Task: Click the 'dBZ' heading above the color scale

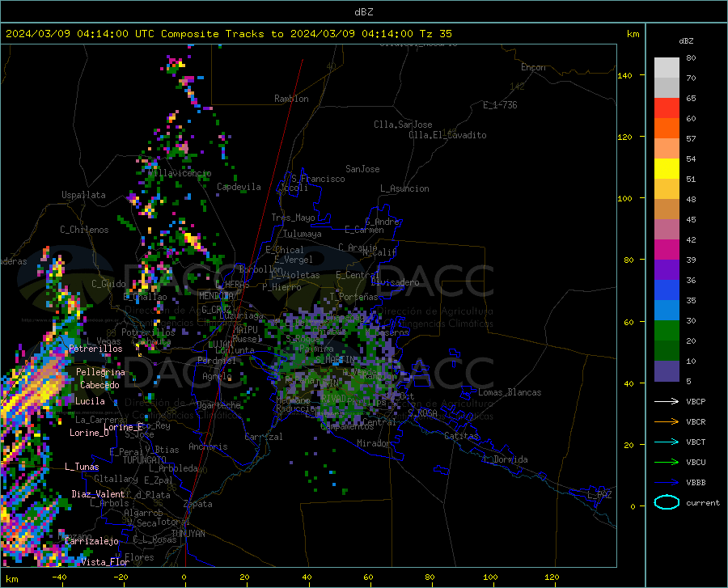Action: pos(686,40)
